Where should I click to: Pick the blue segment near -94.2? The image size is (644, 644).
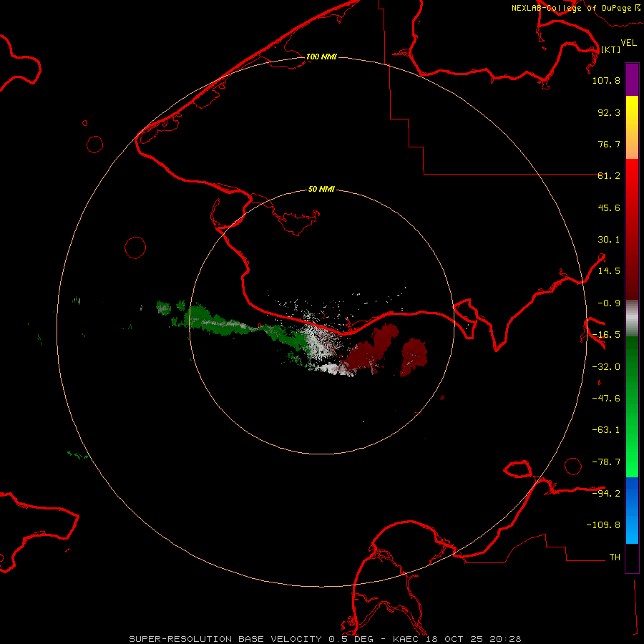coord(632,493)
